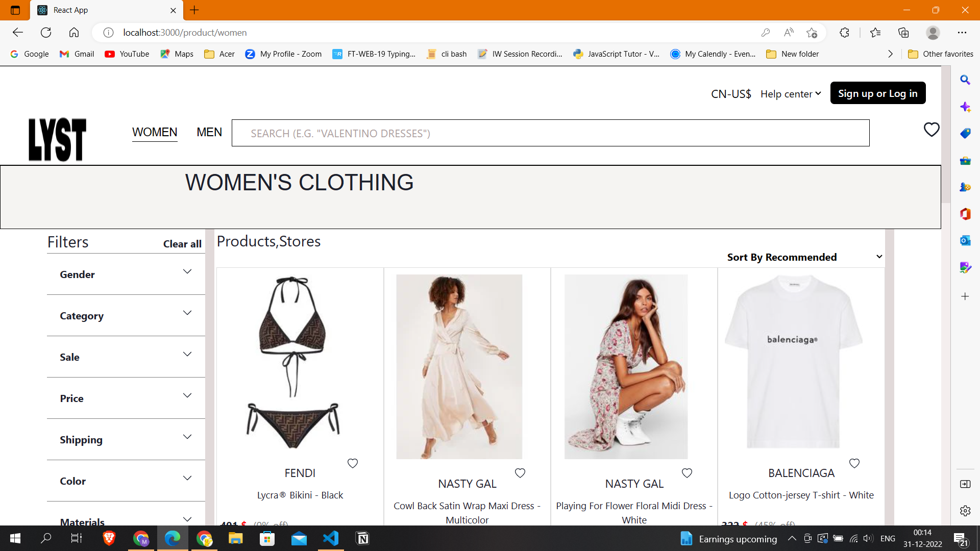Click Sign up or Log in button

coord(878,93)
